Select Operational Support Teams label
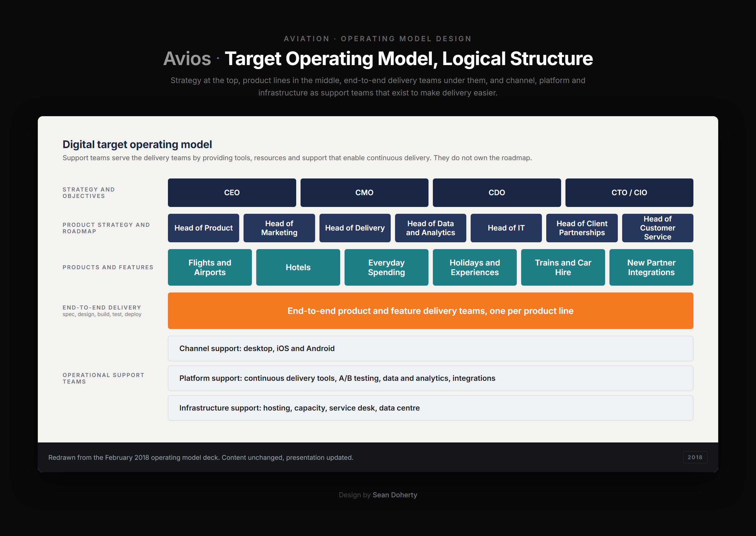 tap(103, 378)
